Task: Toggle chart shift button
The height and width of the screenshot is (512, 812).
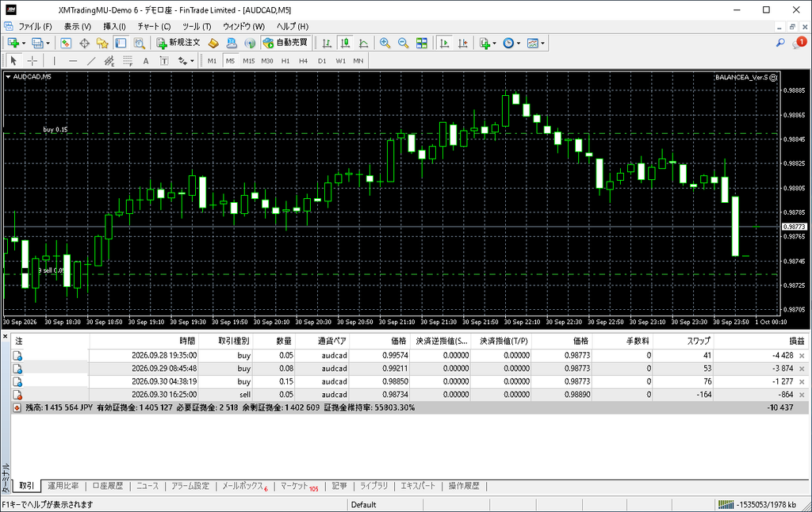Action: 463,43
